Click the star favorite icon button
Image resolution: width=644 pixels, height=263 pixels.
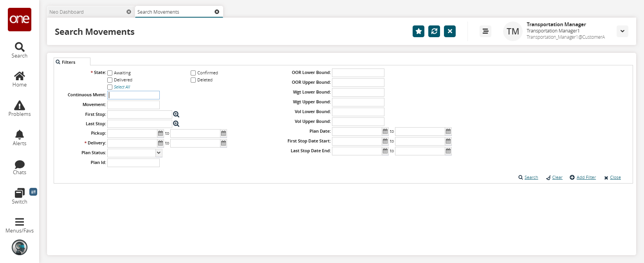click(x=419, y=31)
